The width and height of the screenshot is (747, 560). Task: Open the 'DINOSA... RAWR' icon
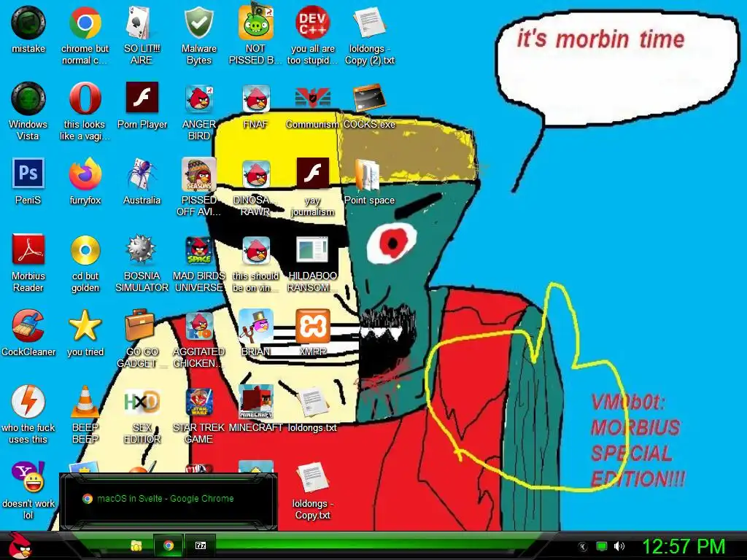click(x=256, y=175)
